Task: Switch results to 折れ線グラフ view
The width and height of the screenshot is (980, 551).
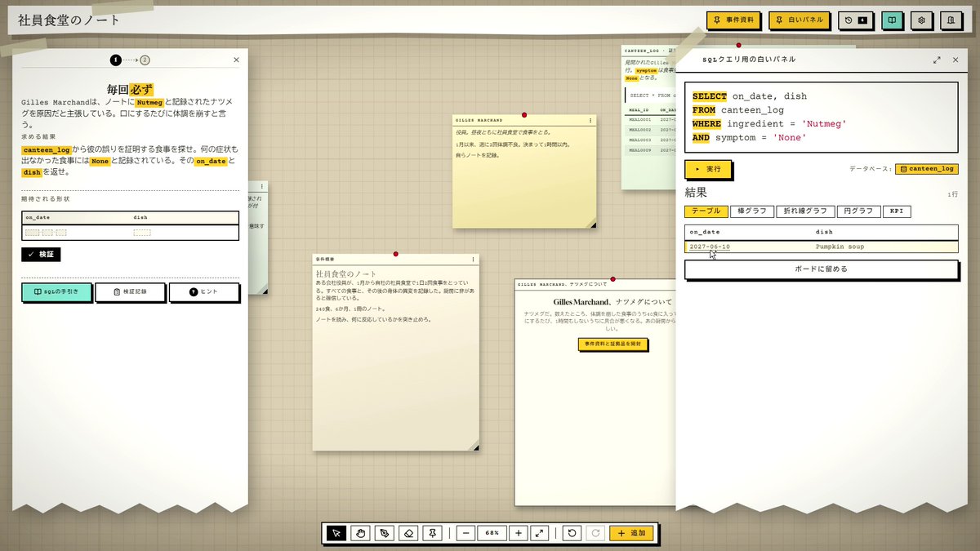Action: click(805, 211)
